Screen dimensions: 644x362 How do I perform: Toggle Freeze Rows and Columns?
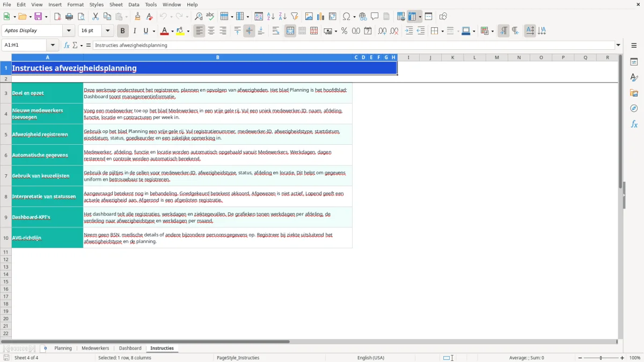(412, 17)
